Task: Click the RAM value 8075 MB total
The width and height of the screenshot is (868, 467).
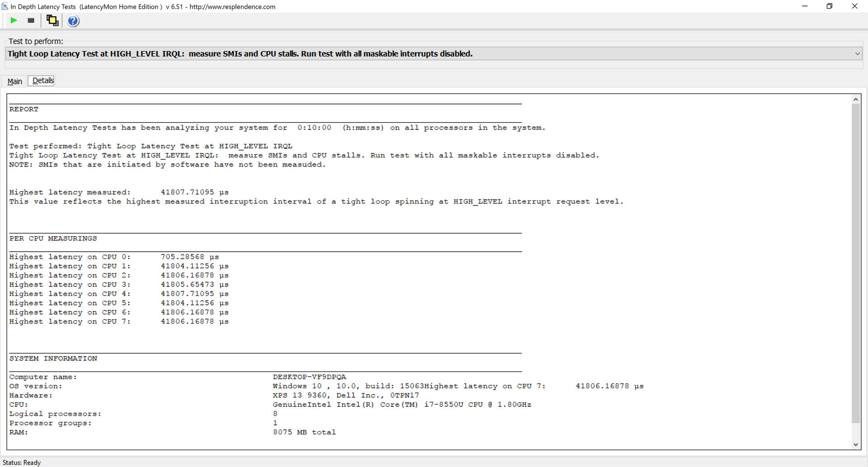Action: (x=304, y=432)
